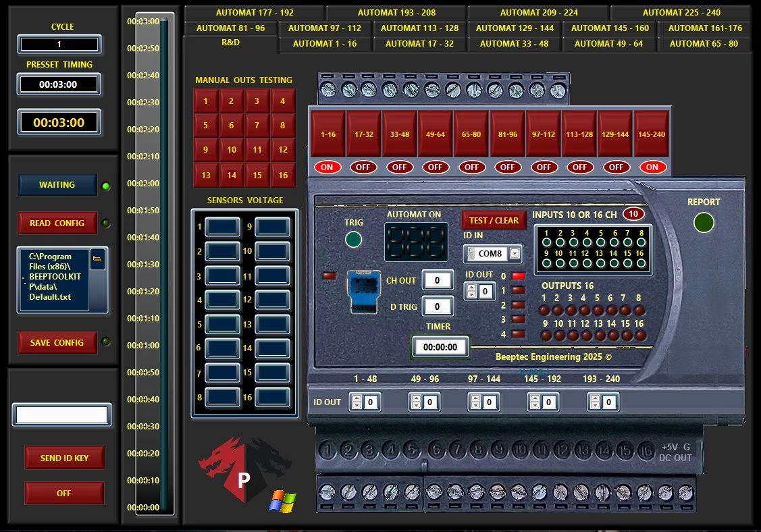The image size is (761, 532).
Task: Toggle the OFF switch under 17-32
Action: [363, 167]
